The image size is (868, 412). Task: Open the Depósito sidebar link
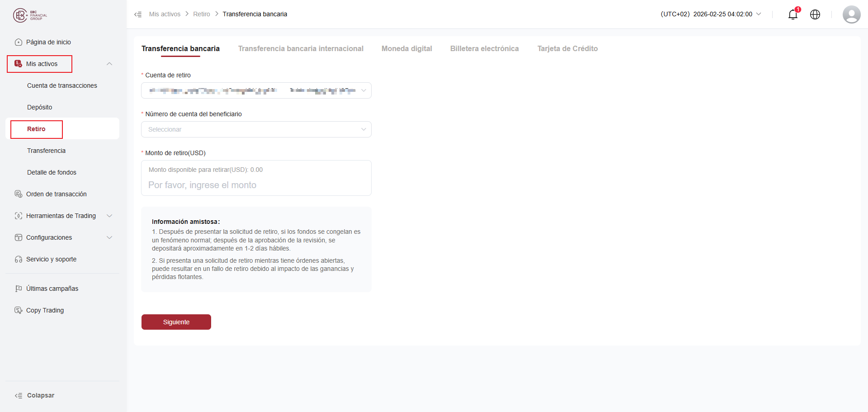(x=40, y=107)
